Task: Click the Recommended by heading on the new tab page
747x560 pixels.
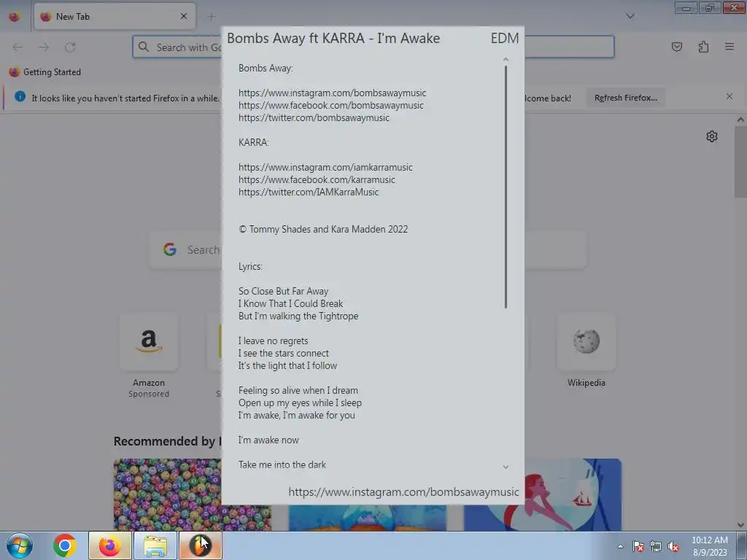Action: tap(167, 441)
